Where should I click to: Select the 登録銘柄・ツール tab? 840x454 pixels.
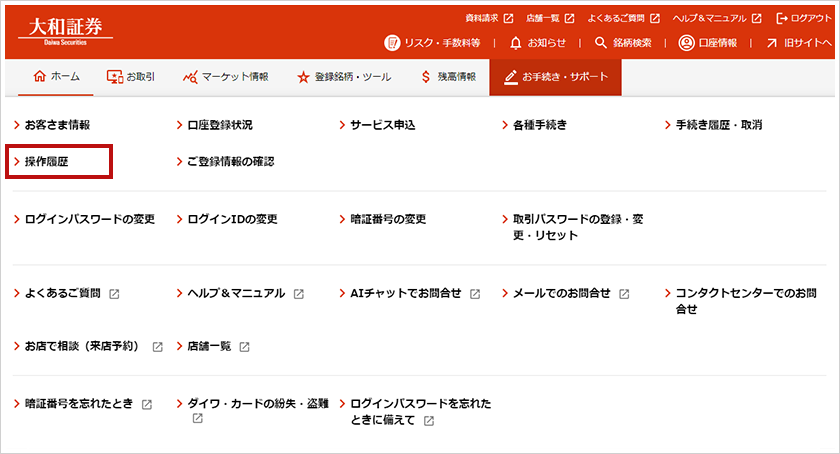(344, 77)
